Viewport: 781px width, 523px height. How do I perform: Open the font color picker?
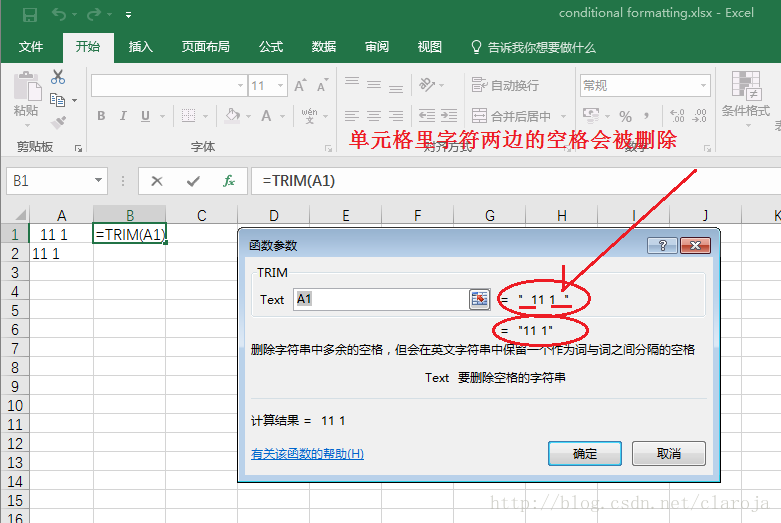point(284,116)
